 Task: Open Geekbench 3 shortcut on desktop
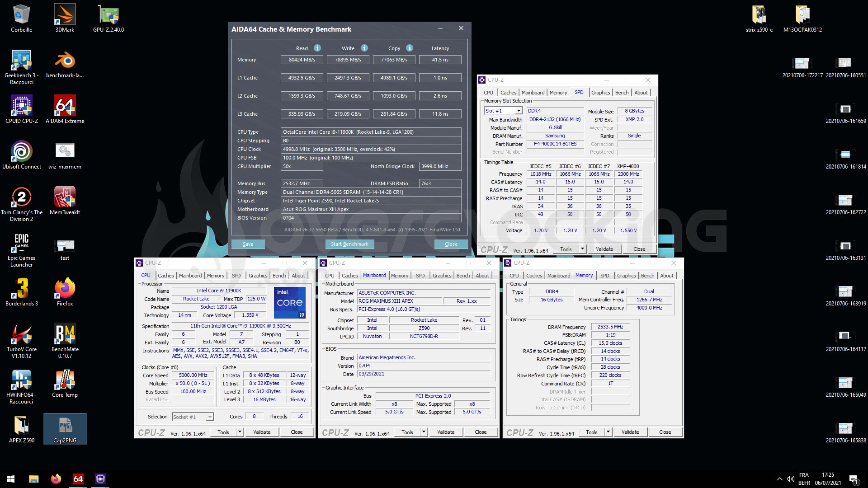pos(21,67)
